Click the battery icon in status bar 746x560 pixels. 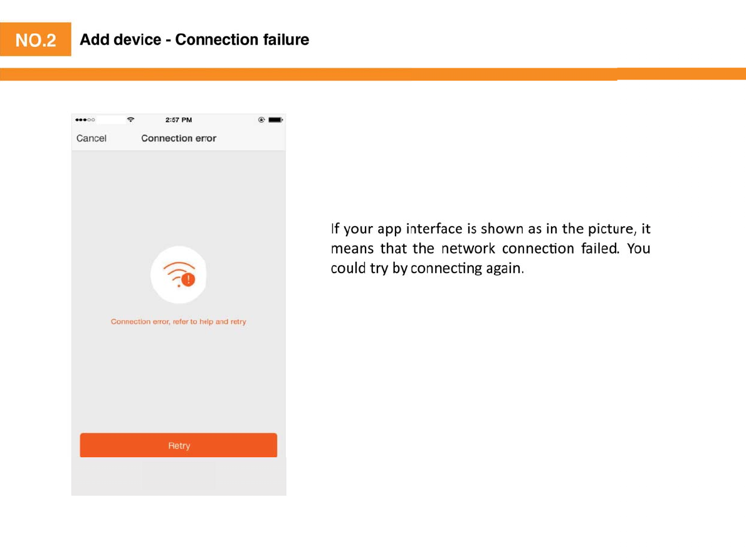pyautogui.click(x=275, y=120)
